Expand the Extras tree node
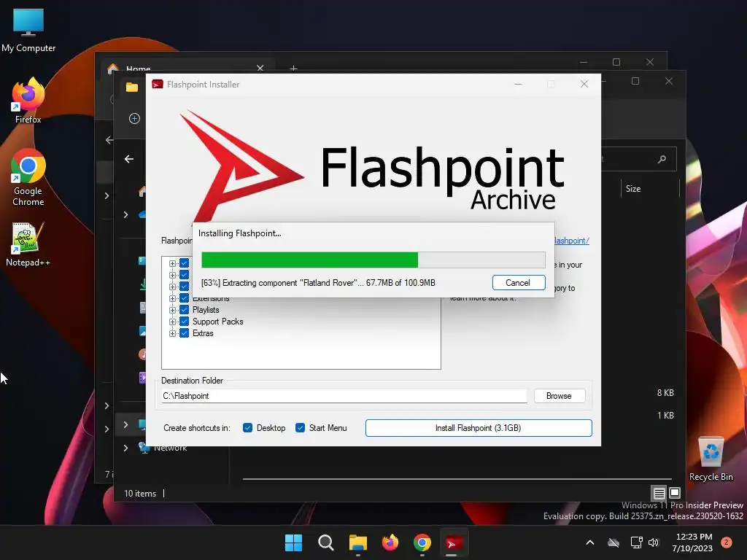This screenshot has width=747, height=560. [x=172, y=333]
